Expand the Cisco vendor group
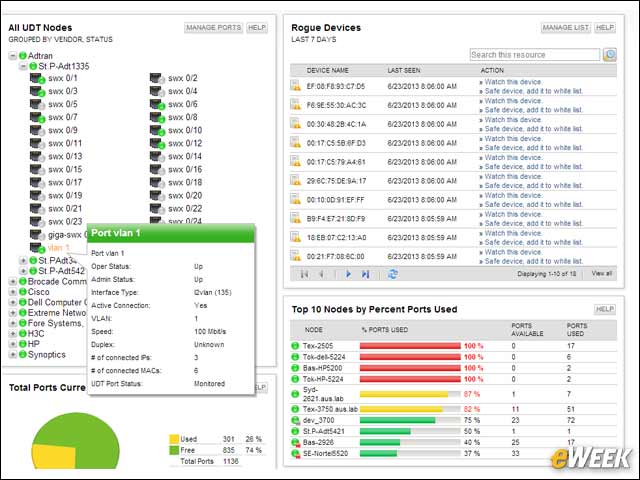This screenshot has width=640, height=480. click(13, 292)
